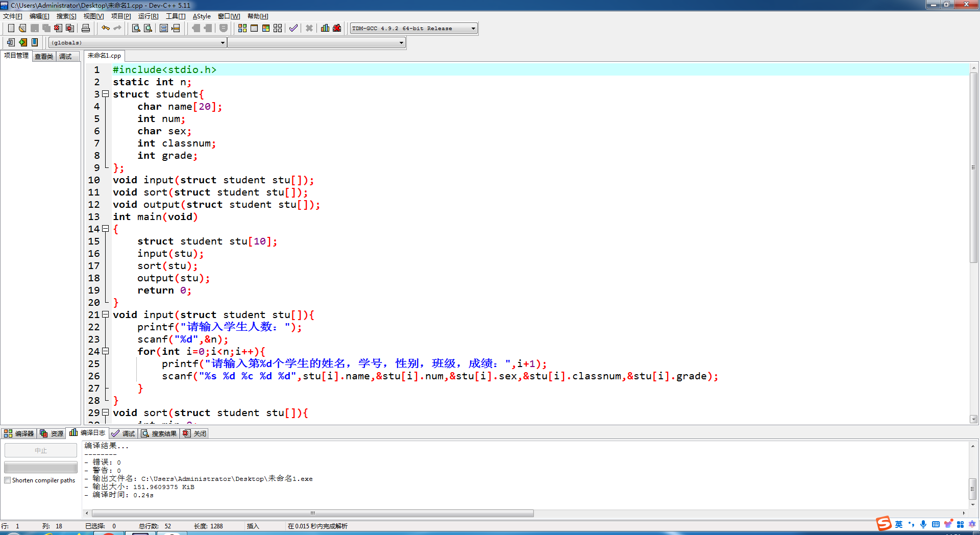980x535 pixels.
Task: Switch to the 调试 bottom panel tab
Action: coord(123,433)
